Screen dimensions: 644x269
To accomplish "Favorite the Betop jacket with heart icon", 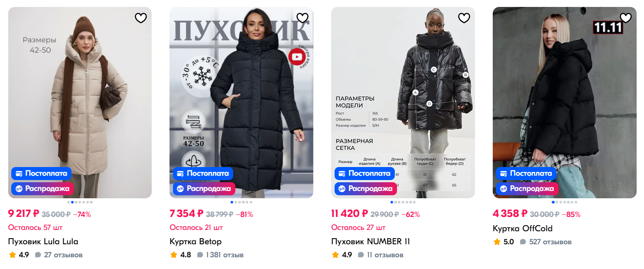I will click(x=302, y=18).
